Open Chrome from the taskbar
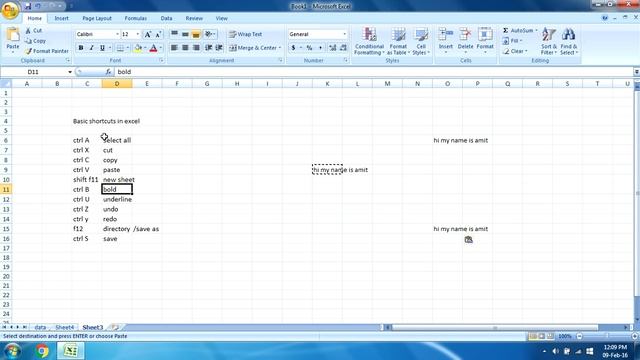640x360 pixels. (42, 351)
